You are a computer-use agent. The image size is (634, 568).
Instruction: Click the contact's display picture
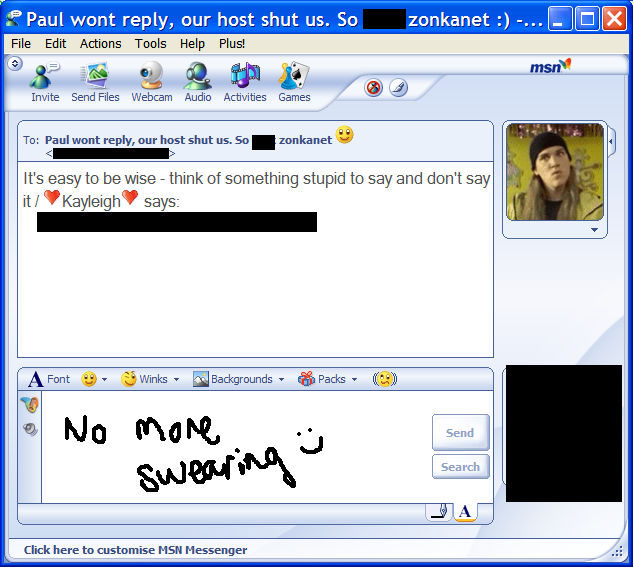pyautogui.click(x=555, y=172)
